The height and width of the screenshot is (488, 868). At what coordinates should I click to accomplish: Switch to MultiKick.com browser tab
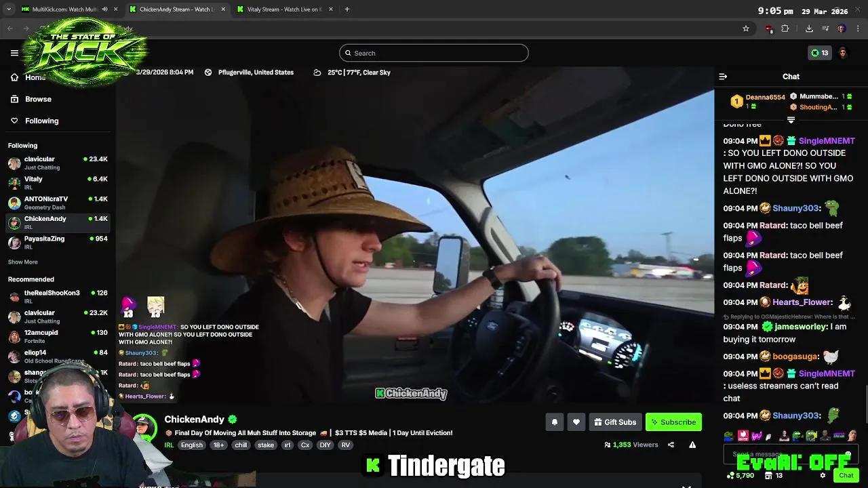click(x=64, y=9)
